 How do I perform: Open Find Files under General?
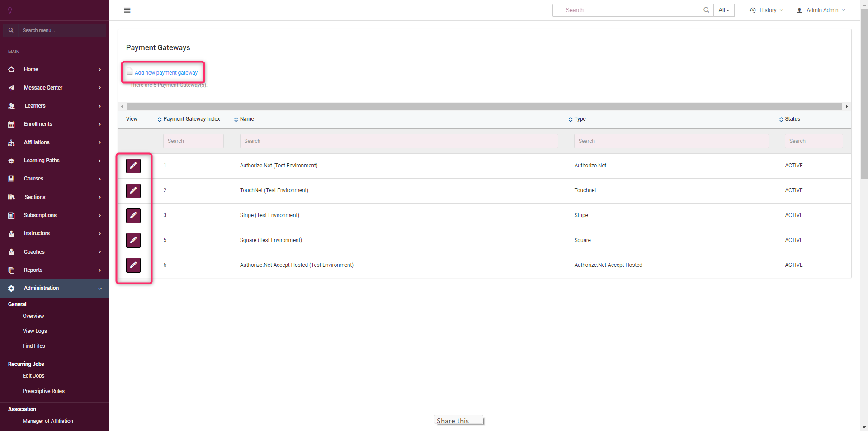34,346
